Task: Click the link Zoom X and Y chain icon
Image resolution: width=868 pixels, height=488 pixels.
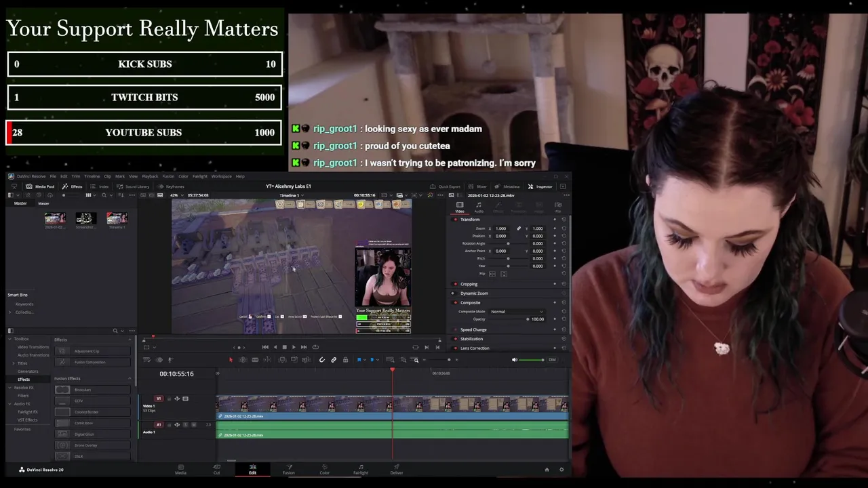Action: tap(519, 228)
